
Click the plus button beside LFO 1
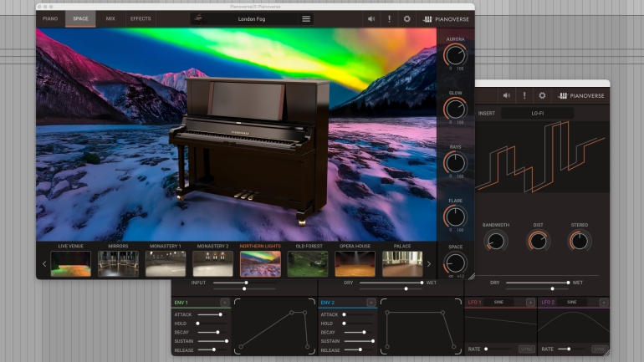530,303
